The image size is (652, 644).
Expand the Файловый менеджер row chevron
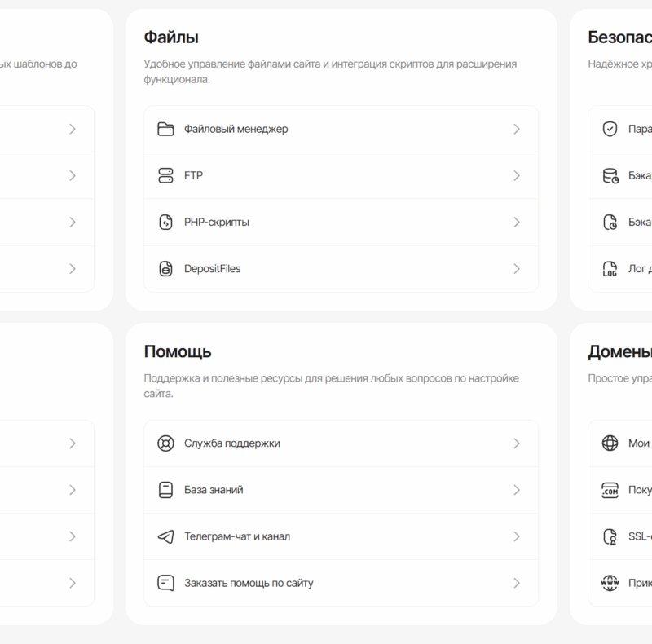click(x=517, y=129)
